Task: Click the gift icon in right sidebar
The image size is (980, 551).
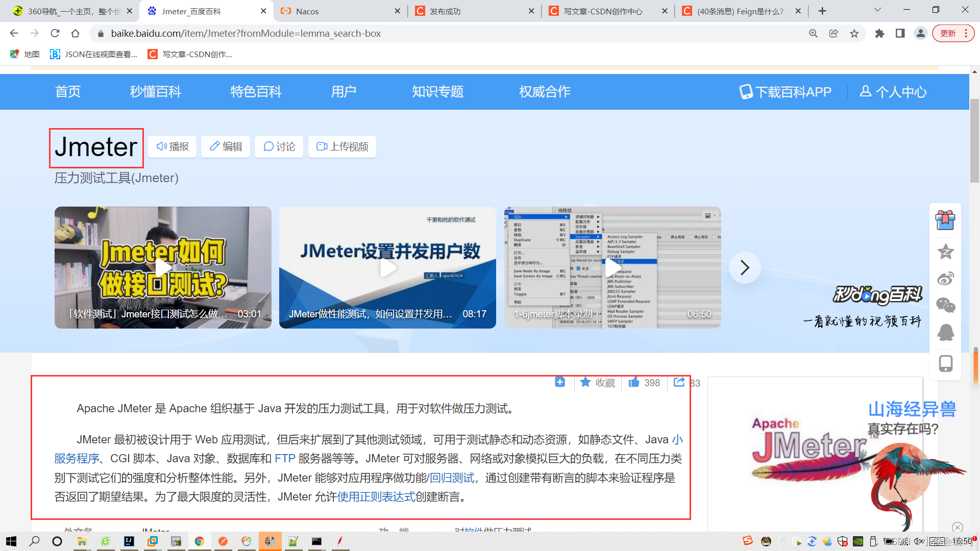Action: click(945, 220)
